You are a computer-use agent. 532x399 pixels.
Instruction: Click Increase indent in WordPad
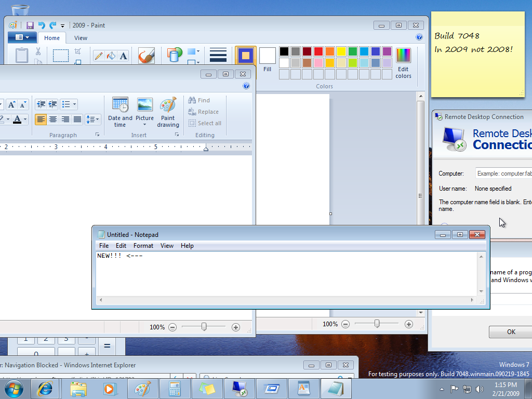tap(52, 104)
